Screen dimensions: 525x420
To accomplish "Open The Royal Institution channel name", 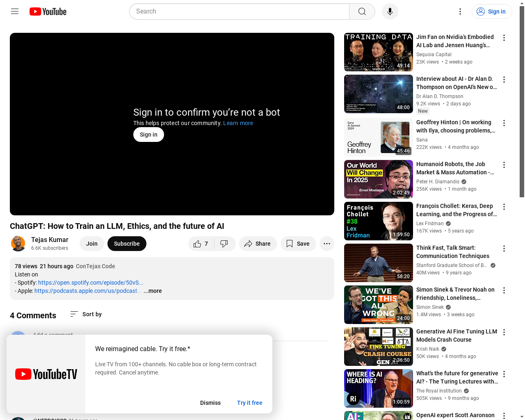I will click(439, 391).
